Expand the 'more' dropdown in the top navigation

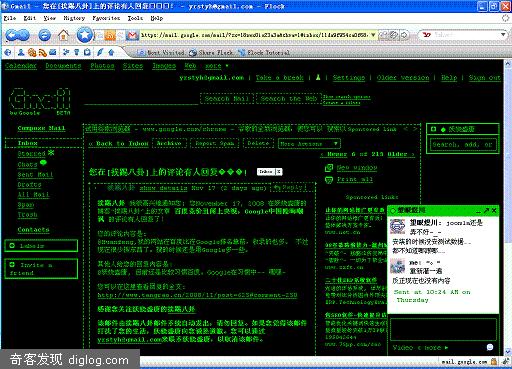tap(217, 66)
